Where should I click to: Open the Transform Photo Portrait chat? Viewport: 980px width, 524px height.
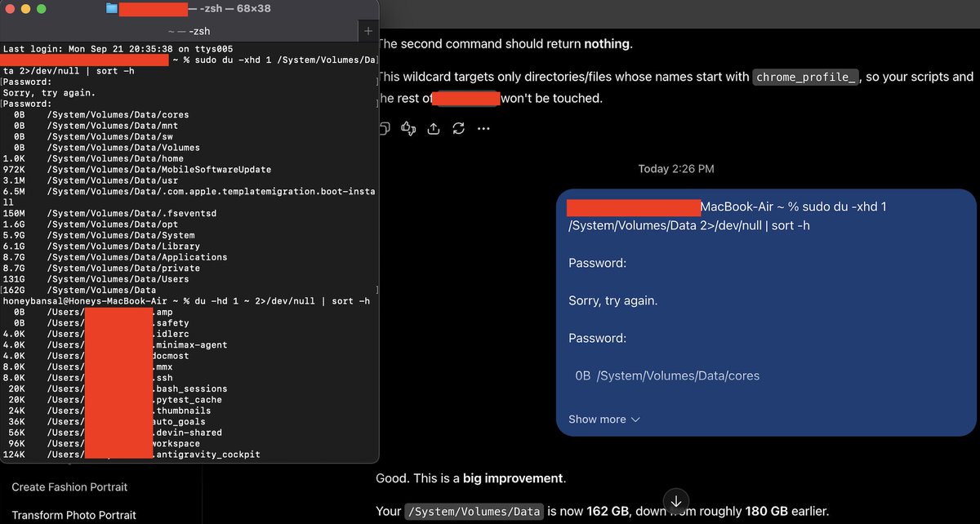coord(73,516)
